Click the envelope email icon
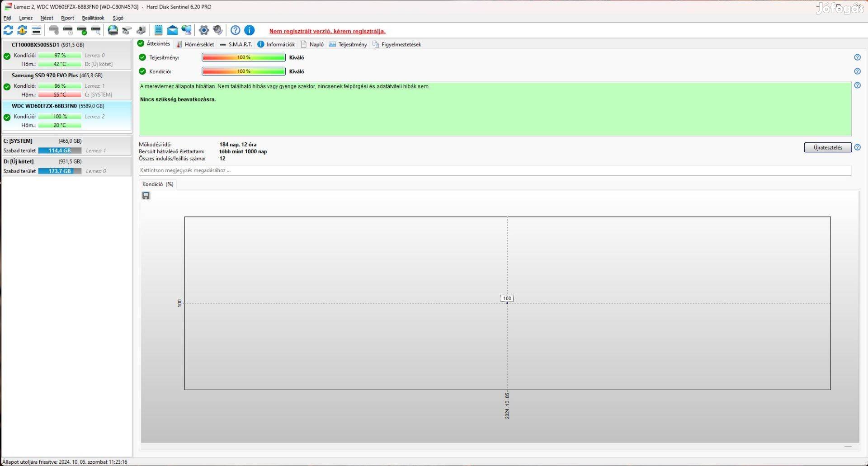The width and height of the screenshot is (868, 466). (172, 30)
